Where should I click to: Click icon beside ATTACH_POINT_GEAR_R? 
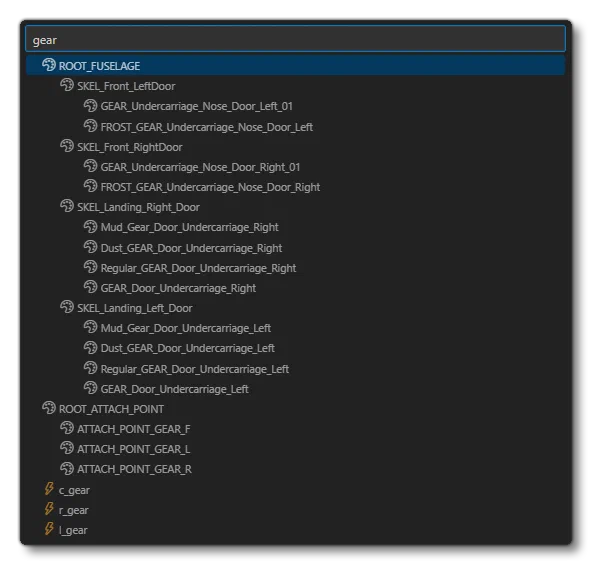tap(67, 468)
